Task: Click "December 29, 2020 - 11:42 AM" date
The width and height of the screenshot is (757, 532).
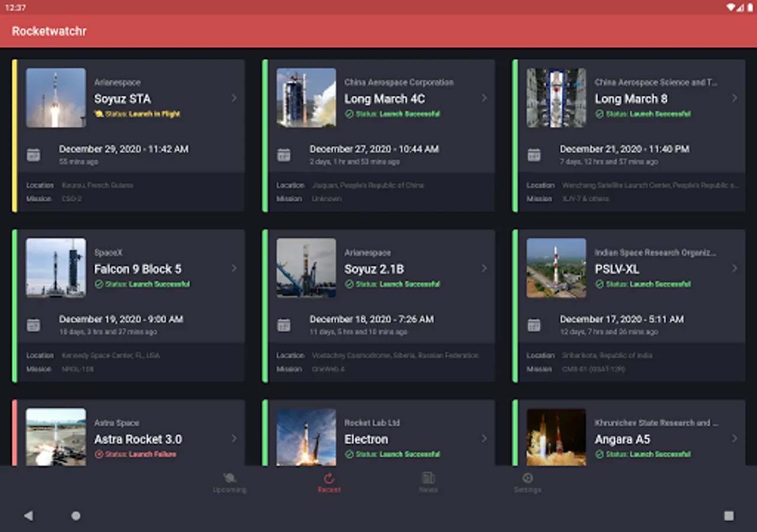Action: click(124, 149)
